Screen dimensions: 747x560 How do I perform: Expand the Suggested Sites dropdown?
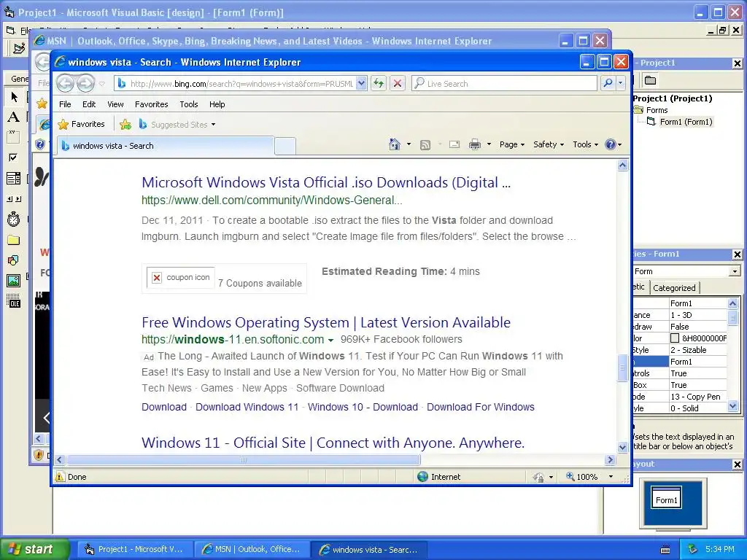pyautogui.click(x=214, y=125)
